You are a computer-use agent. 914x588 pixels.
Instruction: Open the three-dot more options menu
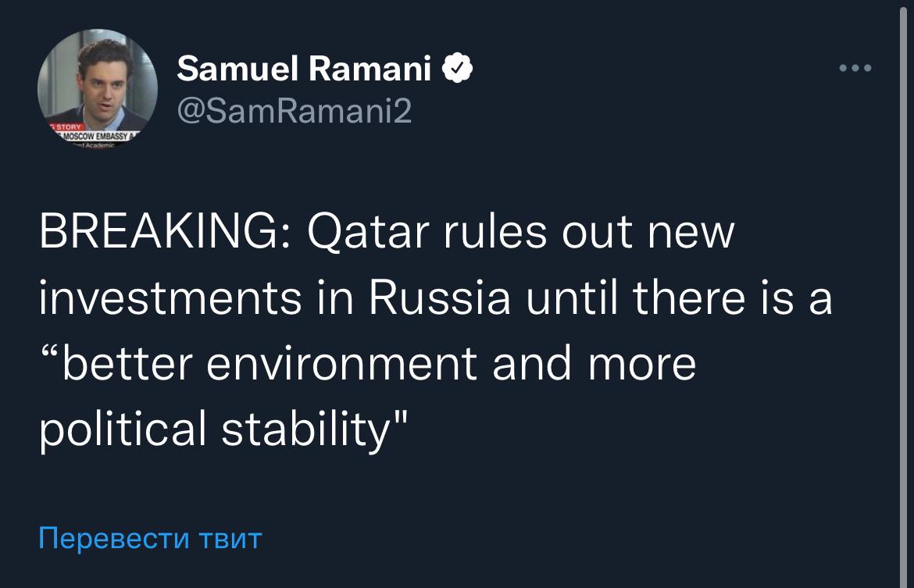pyautogui.click(x=855, y=69)
